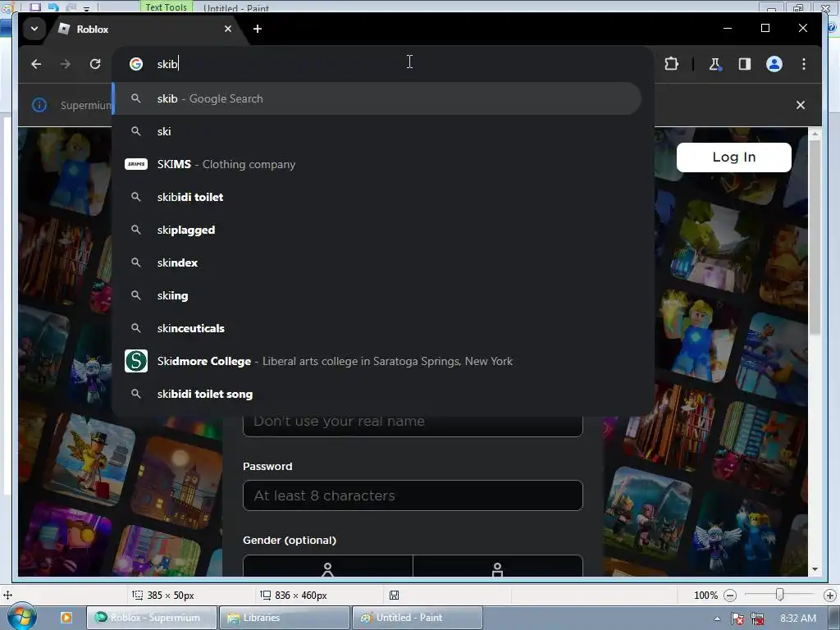Click the network tray icon
Viewport: 840px width, 630px height.
point(757,619)
